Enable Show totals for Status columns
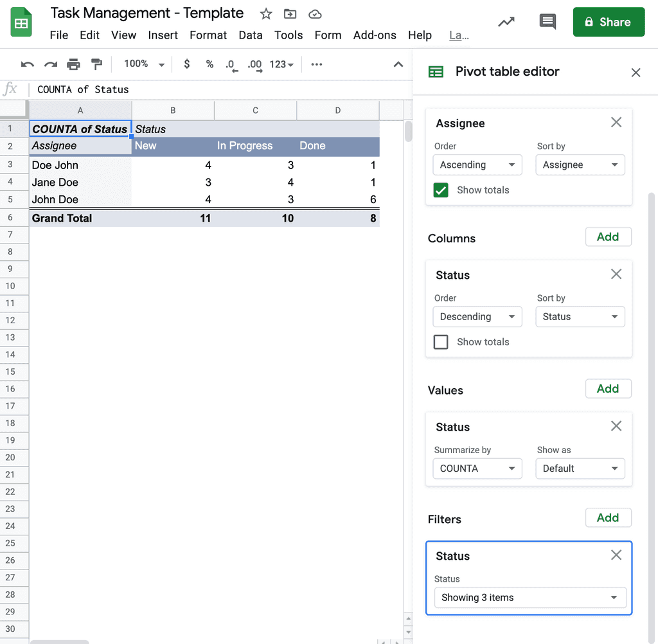Screen dimensions: 658x644 (441, 342)
